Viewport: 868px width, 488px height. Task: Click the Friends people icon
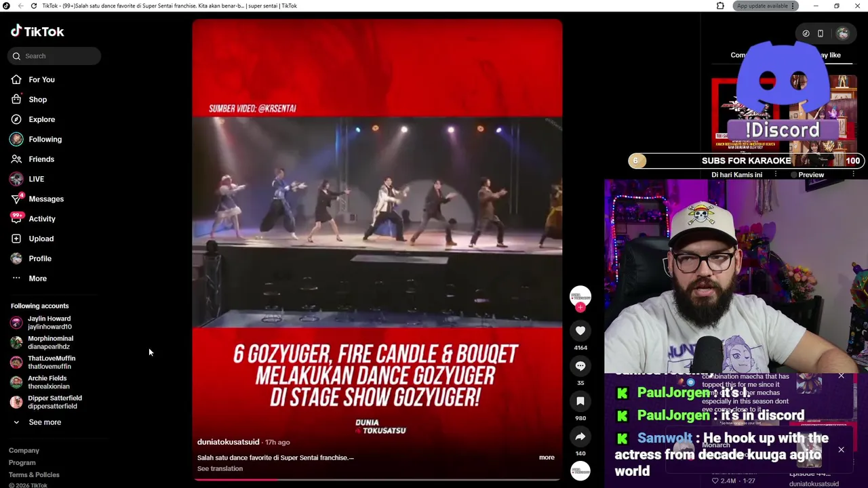point(16,159)
